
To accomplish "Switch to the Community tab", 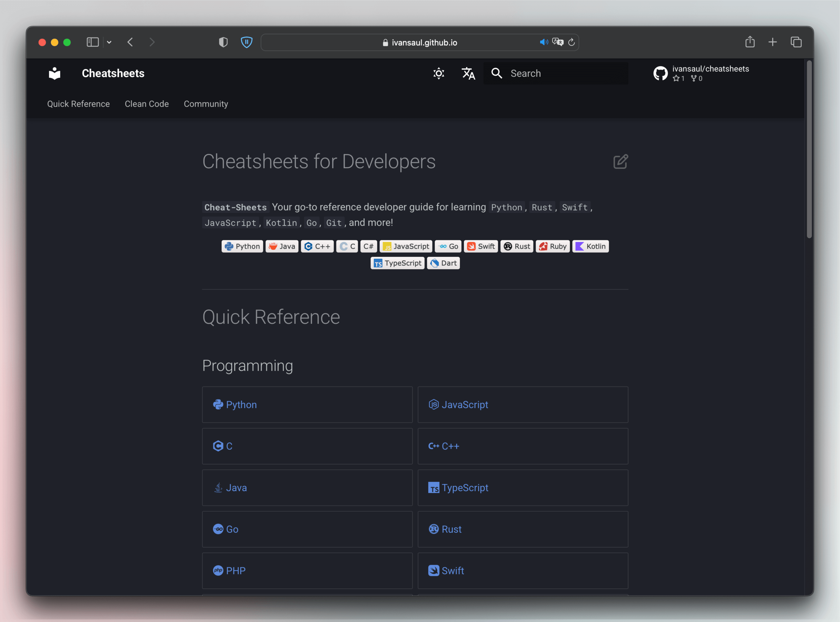I will [x=206, y=104].
